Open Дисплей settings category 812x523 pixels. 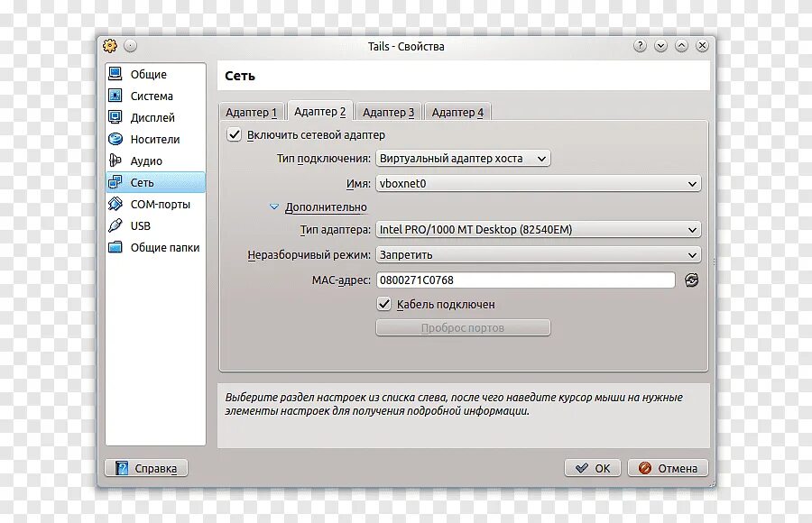tap(155, 117)
